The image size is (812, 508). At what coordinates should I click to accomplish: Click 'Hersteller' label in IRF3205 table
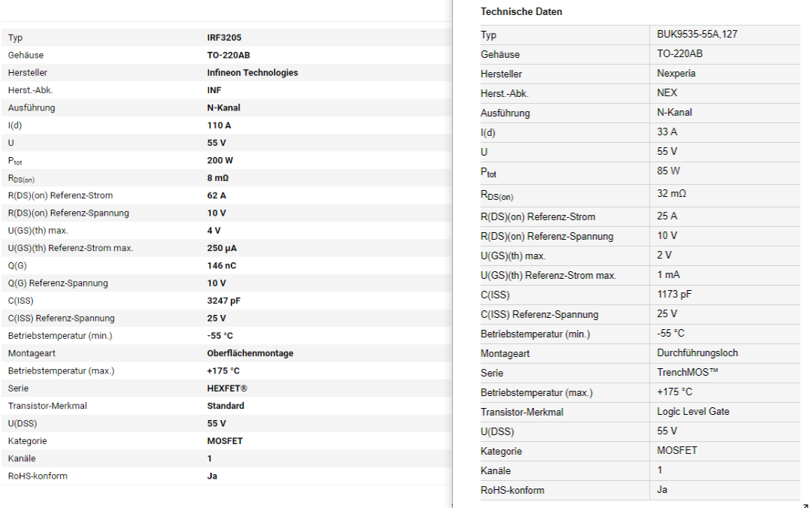(28, 72)
